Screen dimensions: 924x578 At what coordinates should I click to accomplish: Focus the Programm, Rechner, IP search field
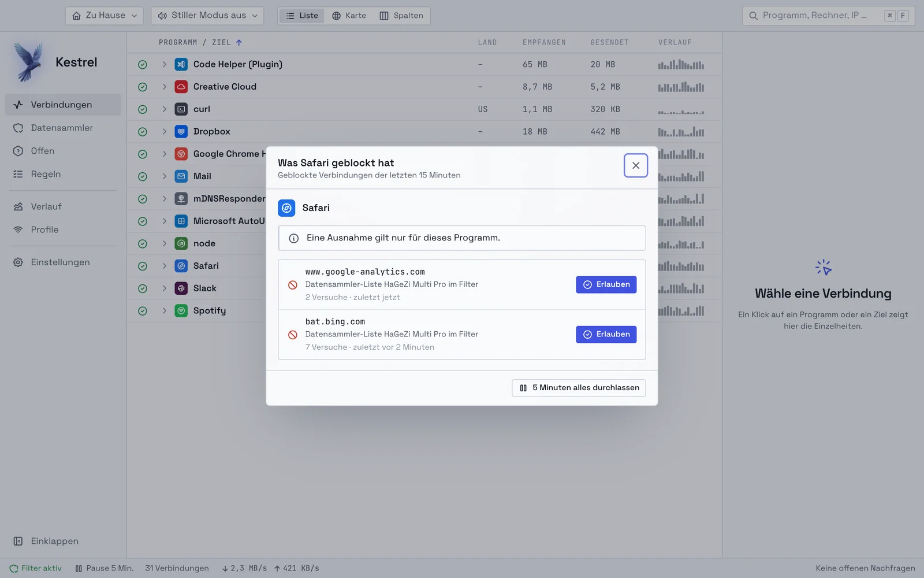coord(828,16)
